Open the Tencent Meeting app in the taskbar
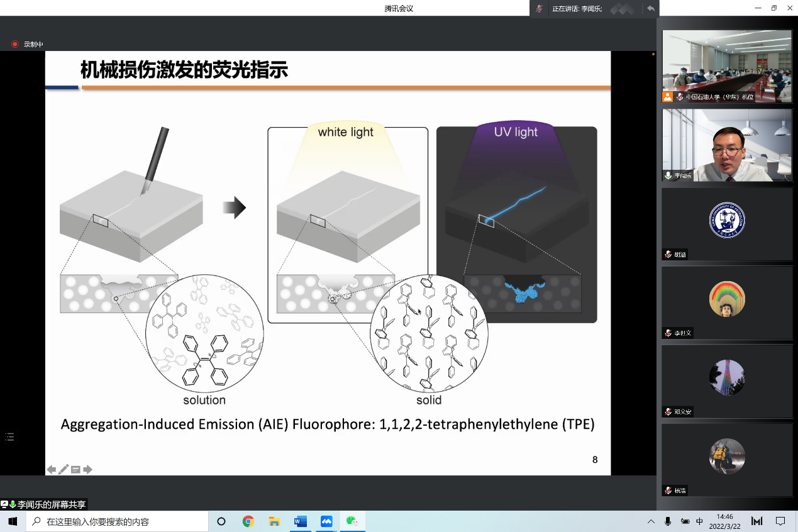 326,521
